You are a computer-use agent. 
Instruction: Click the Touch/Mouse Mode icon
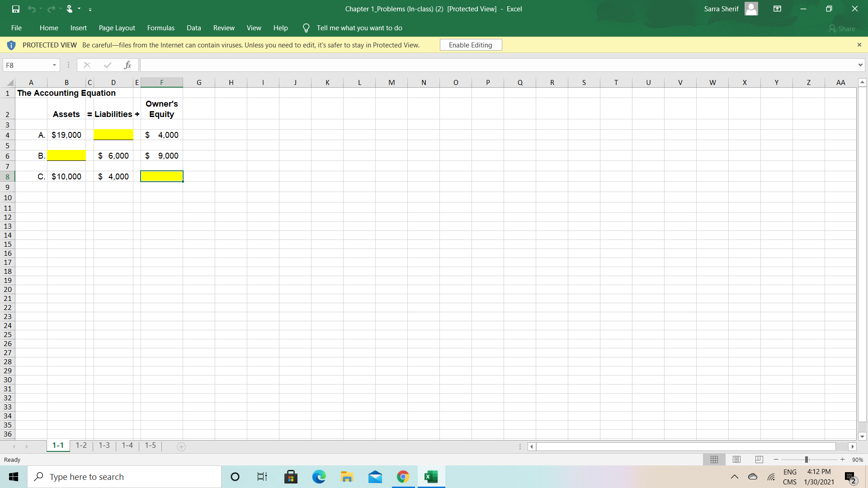click(x=70, y=9)
